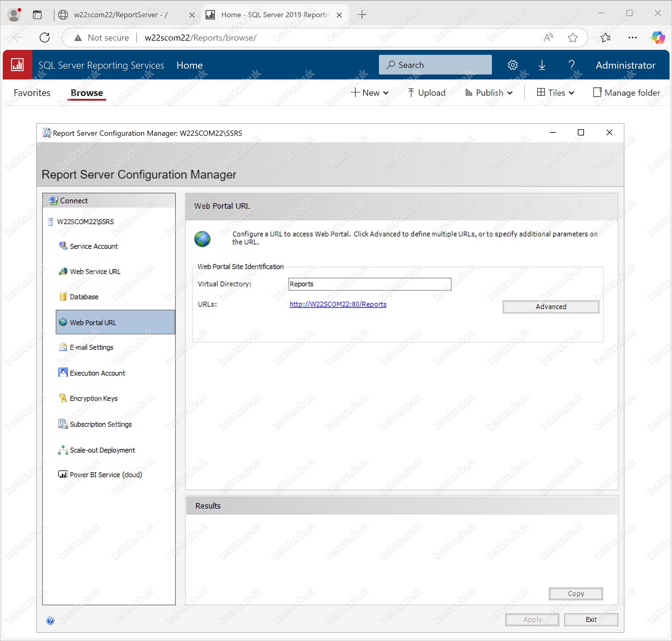Click the Copilot icon in the browser toolbar
The image size is (672, 641).
click(658, 38)
